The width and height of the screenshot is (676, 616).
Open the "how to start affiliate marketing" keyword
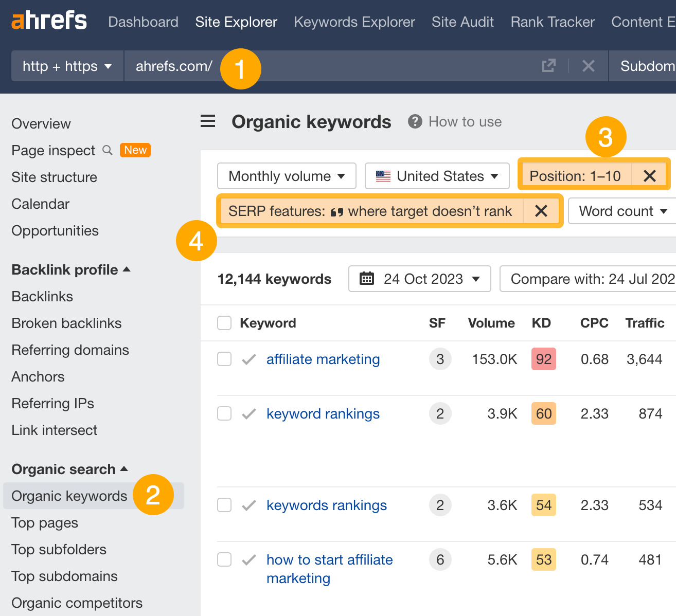[x=330, y=559]
